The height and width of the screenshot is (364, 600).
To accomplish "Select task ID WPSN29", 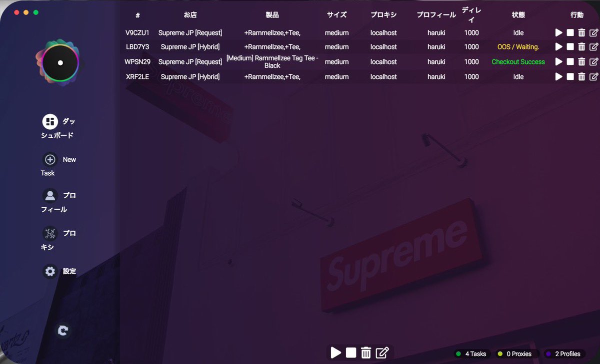I will (137, 62).
